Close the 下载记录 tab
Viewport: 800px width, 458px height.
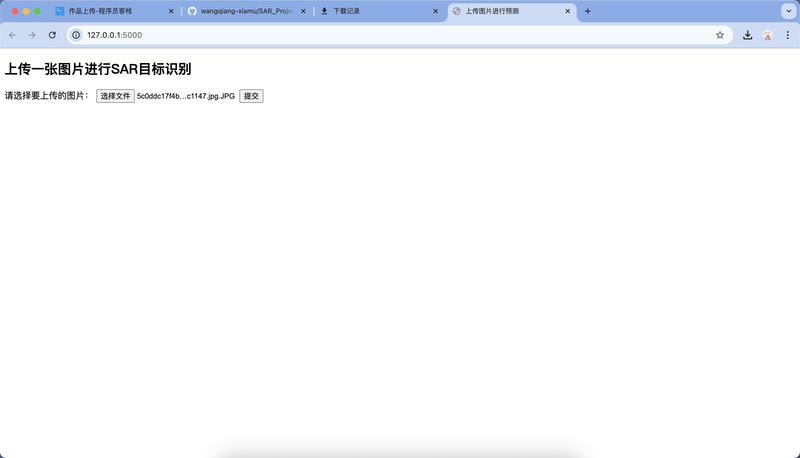(435, 11)
